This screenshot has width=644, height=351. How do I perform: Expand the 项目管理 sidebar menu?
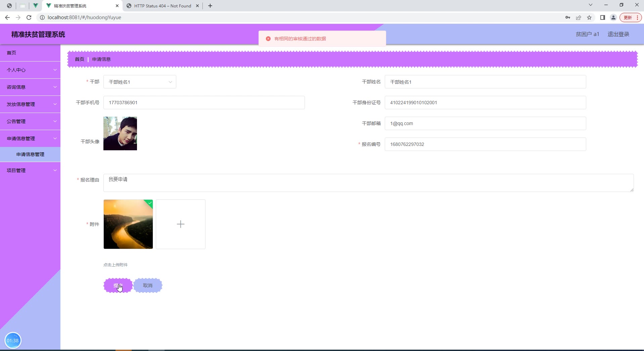pos(30,170)
